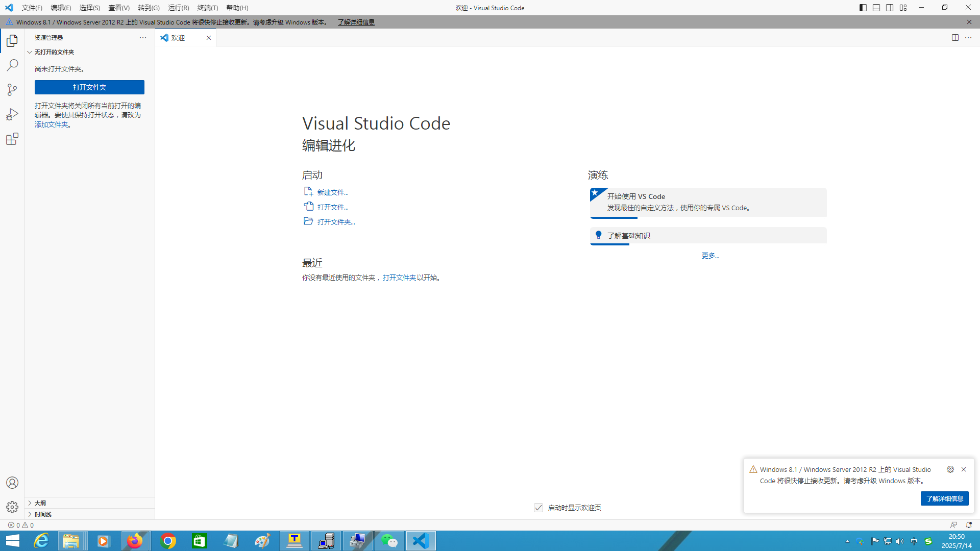Open the 转到(G) menu
This screenshot has width=980, height=551.
(149, 8)
